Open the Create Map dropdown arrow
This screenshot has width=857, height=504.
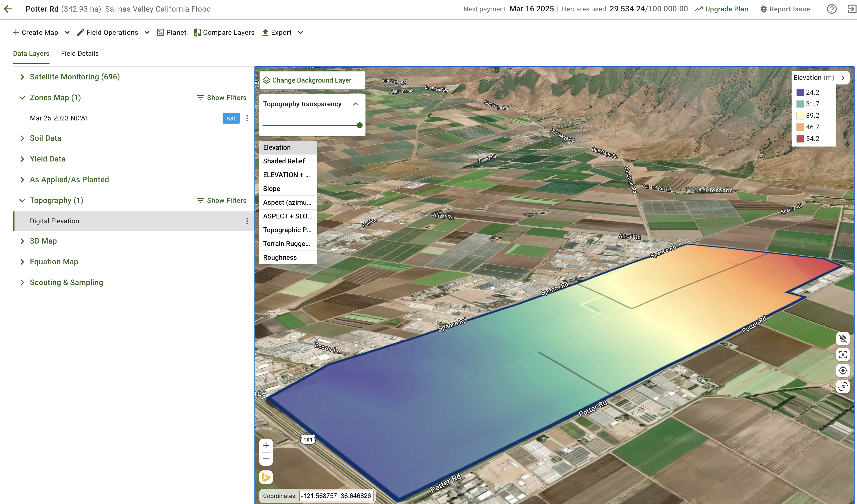coord(67,33)
